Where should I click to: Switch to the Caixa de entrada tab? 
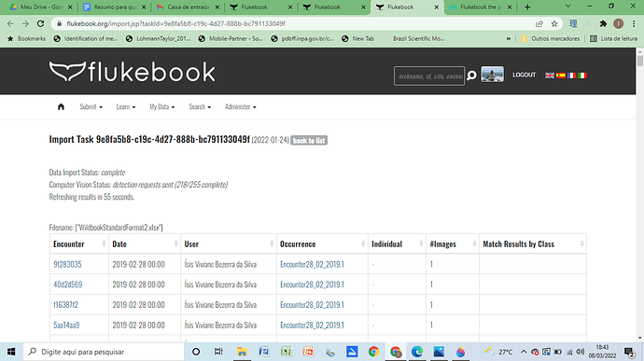189,7
